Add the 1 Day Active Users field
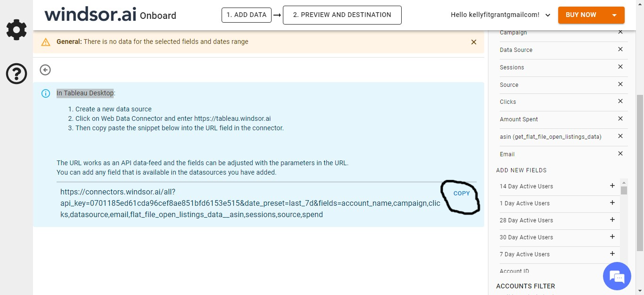The width and height of the screenshot is (644, 295). [x=612, y=202]
